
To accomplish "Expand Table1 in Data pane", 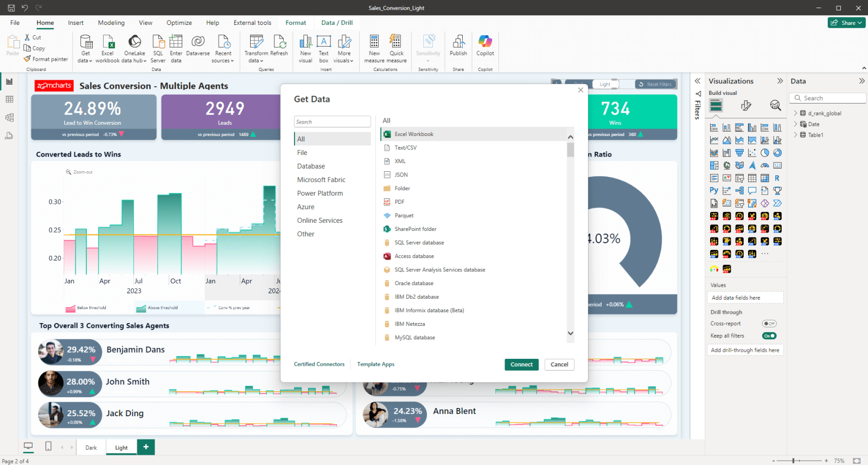I will click(x=795, y=135).
